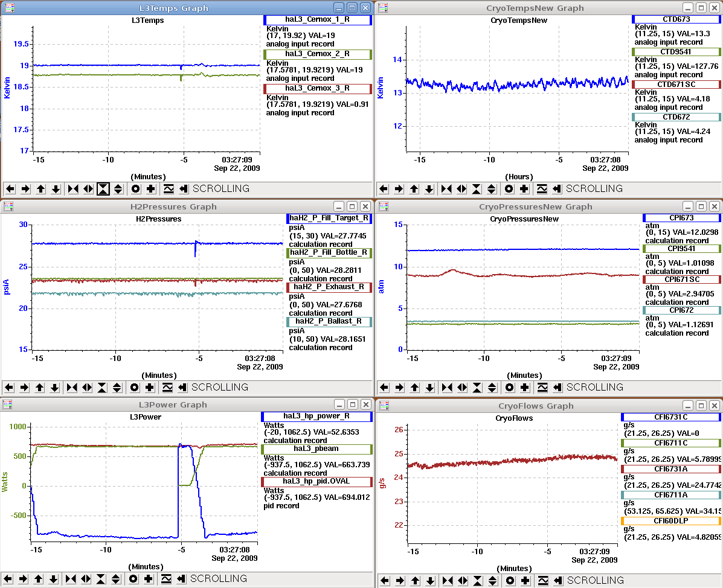Vertical expand icon in L3Temps toolbar
The height and width of the screenshot is (588, 723).
click(x=118, y=189)
